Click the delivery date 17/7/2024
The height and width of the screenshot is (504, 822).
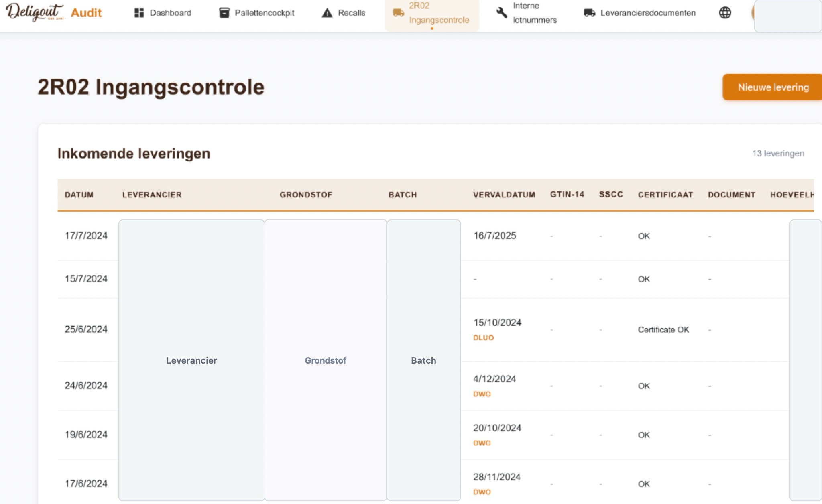[x=86, y=236]
